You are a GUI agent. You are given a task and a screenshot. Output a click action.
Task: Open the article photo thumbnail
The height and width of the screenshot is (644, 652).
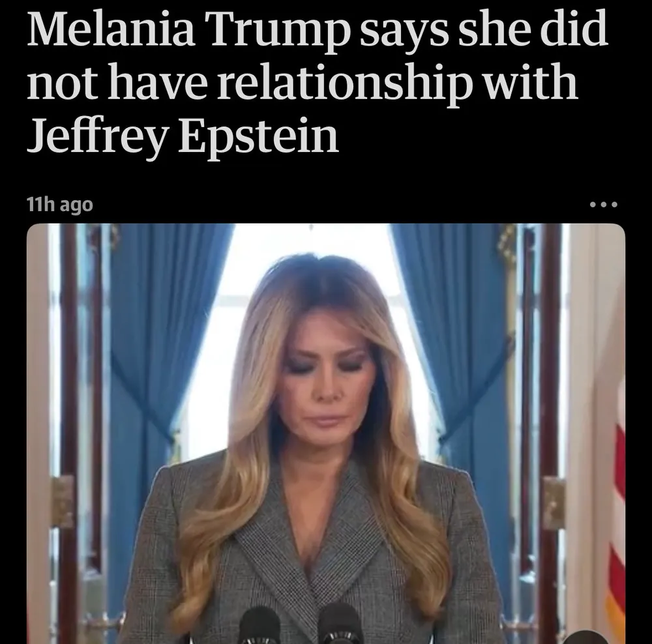click(326, 433)
